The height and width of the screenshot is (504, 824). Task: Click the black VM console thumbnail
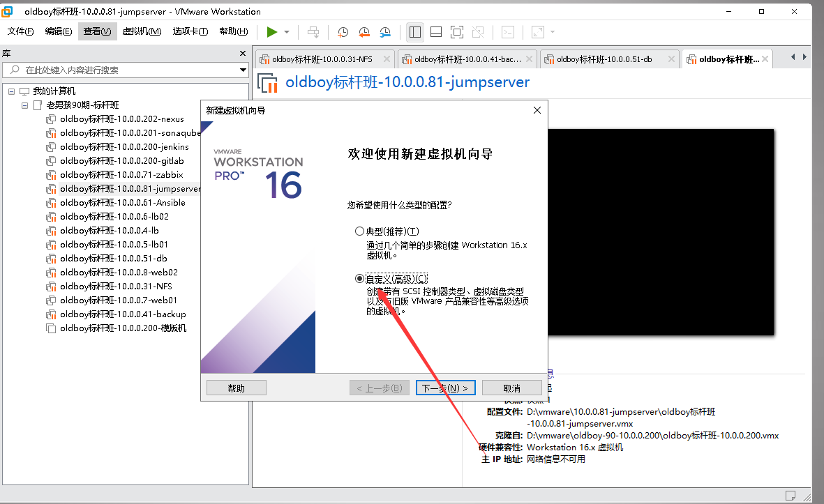coord(661,232)
